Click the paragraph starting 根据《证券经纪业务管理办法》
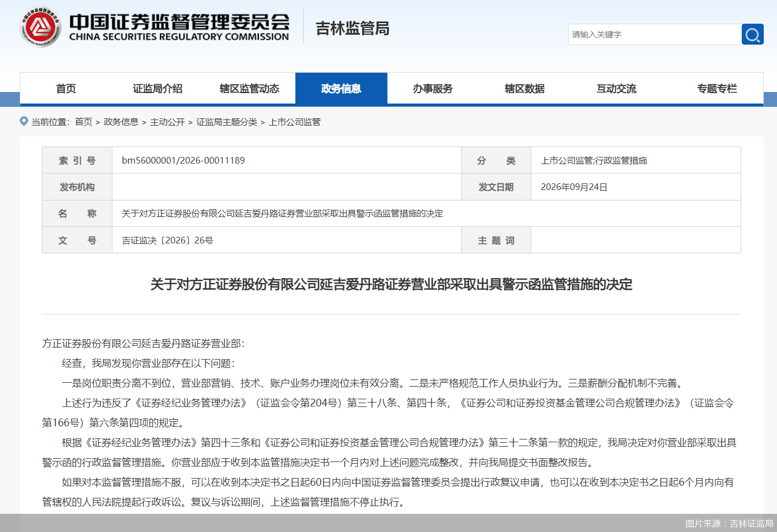777x532 pixels. (x=389, y=452)
